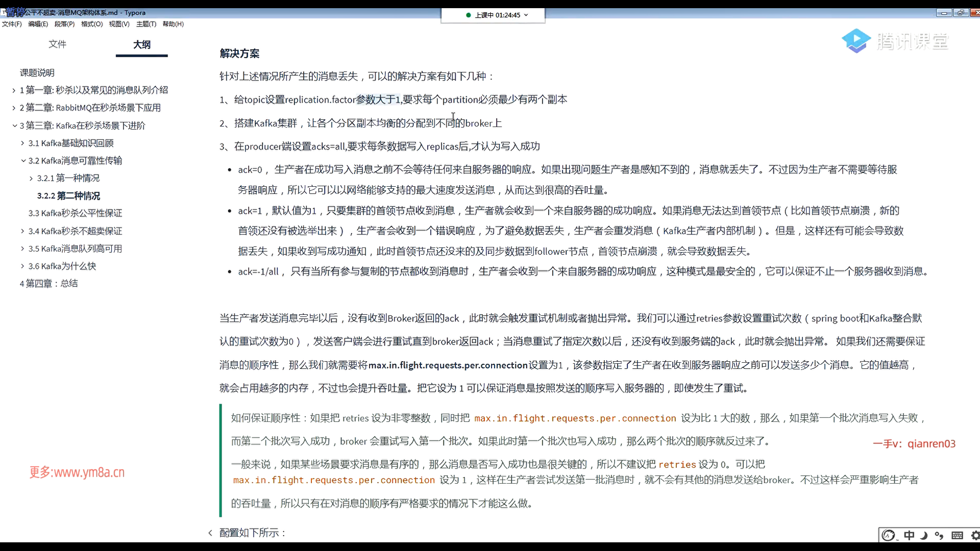This screenshot has width=980, height=551.
Task: Toggle the moon half-width mode icon
Action: tap(924, 535)
